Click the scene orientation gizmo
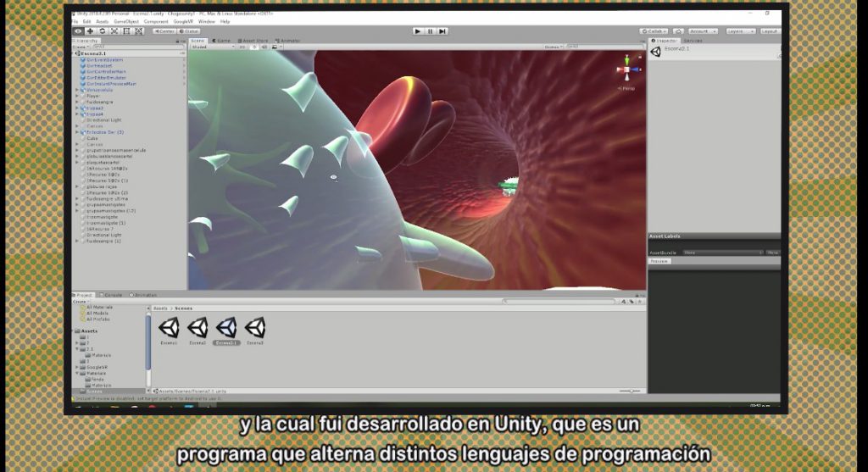This screenshot has width=868, height=472. (x=626, y=69)
